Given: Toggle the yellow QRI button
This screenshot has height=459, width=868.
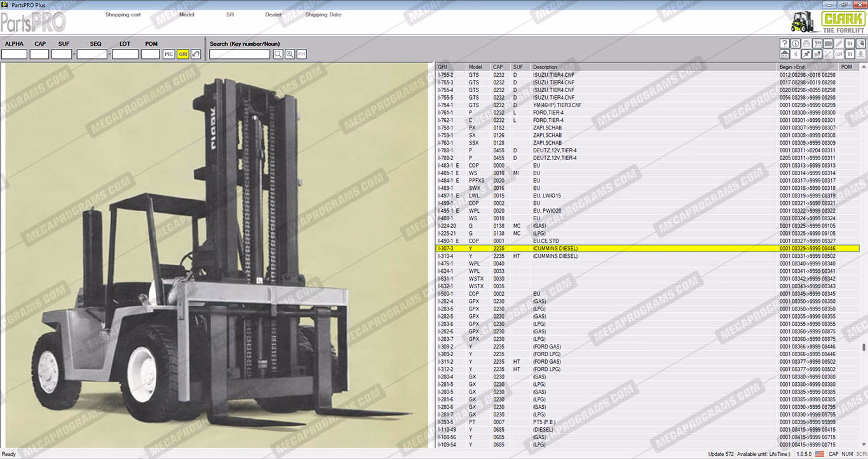Looking at the screenshot, I should [182, 54].
